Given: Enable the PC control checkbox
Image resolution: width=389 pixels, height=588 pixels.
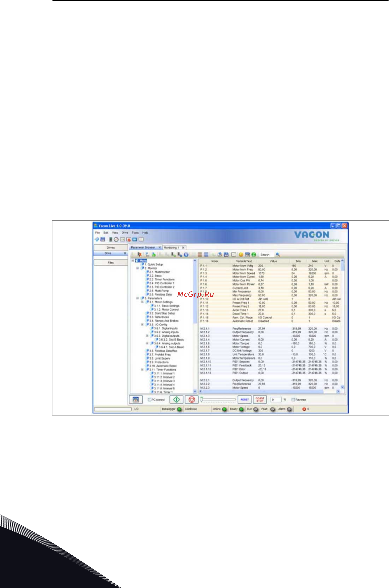Looking at the screenshot, I should [150, 400].
